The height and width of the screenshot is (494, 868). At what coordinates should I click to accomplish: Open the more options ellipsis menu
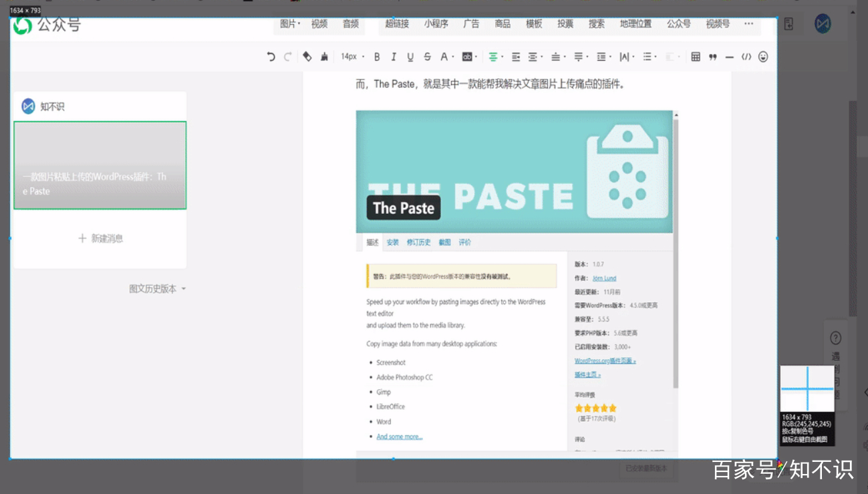[x=748, y=24]
